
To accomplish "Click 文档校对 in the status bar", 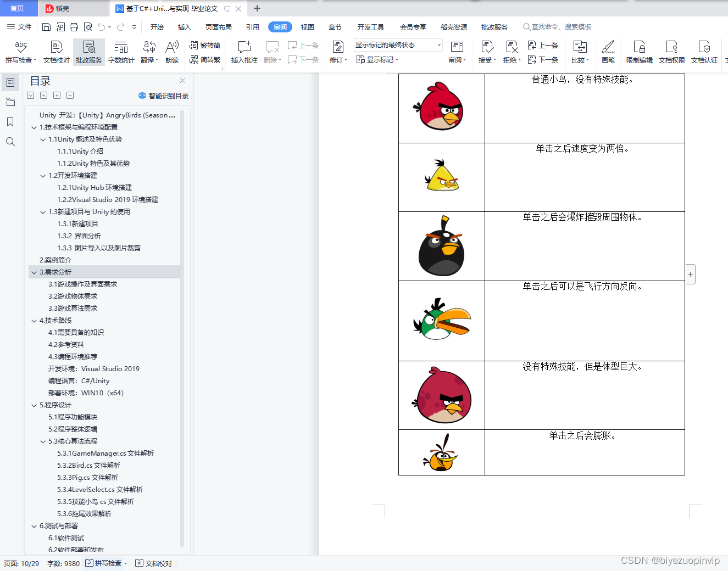I will coord(154,563).
